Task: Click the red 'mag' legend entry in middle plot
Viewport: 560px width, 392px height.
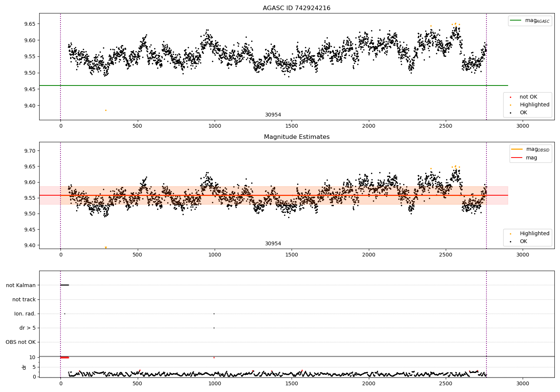Action: [x=525, y=158]
